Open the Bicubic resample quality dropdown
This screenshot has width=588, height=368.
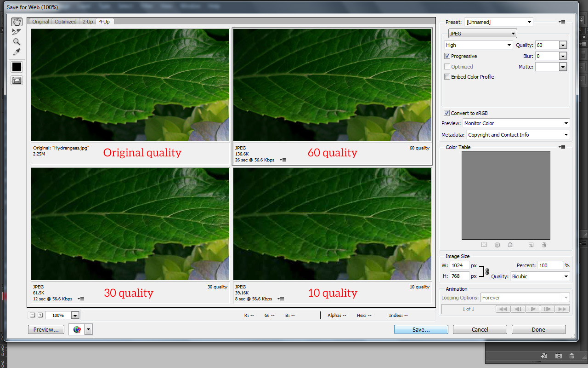(539, 276)
